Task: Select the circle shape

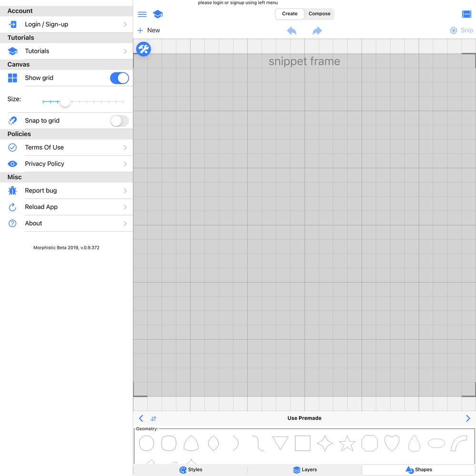Action: coord(146,443)
